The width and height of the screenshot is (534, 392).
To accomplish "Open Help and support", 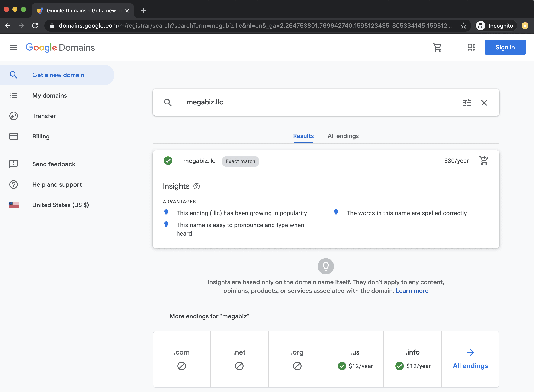I will tap(57, 184).
